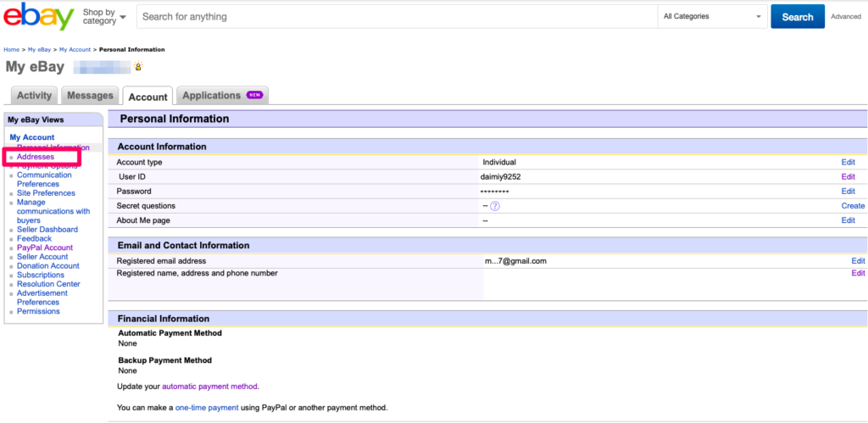The height and width of the screenshot is (423, 868).
Task: Go to Home in the breadcrumb
Action: (x=12, y=50)
